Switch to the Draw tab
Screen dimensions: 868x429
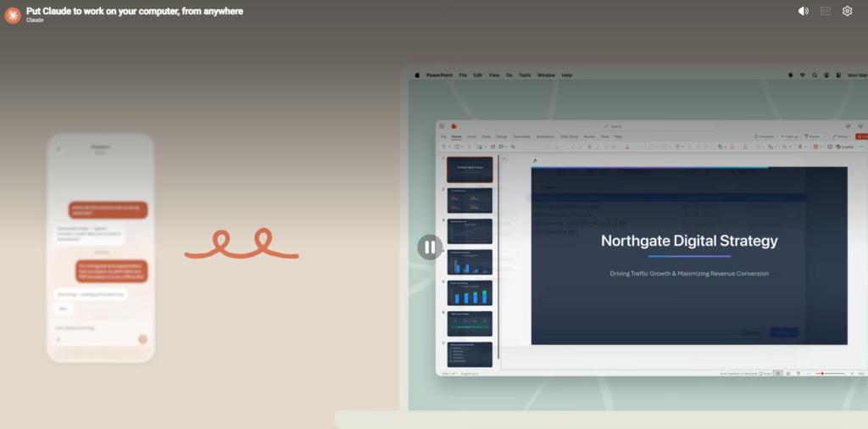pyautogui.click(x=486, y=136)
